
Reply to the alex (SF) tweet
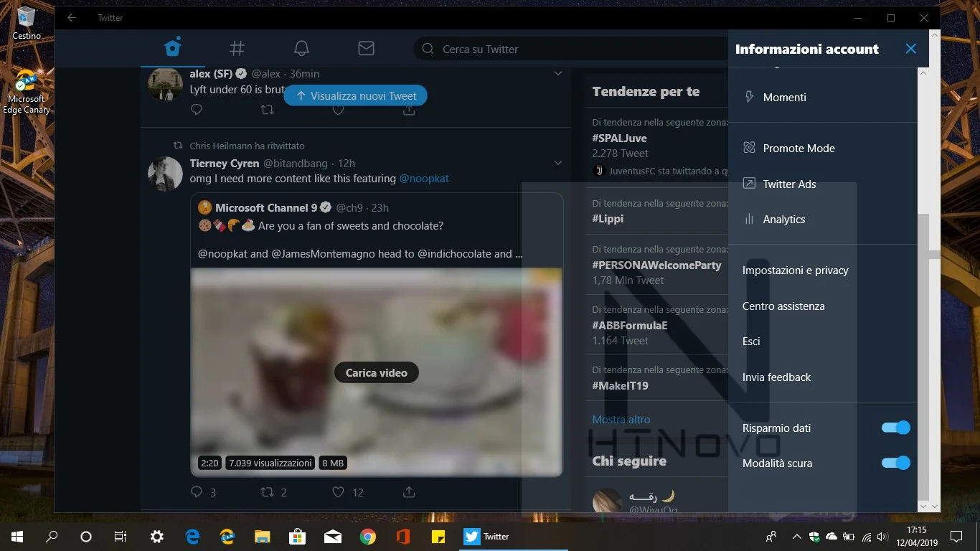click(x=197, y=110)
